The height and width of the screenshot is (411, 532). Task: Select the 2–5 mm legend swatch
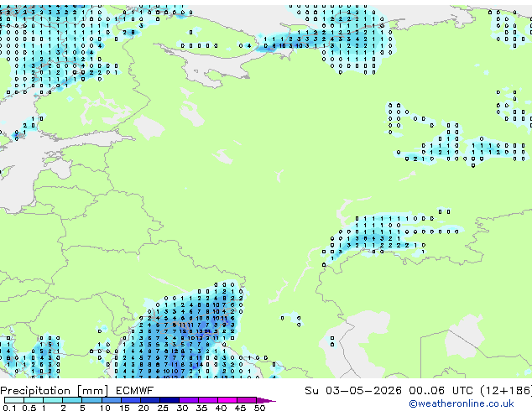pos(72,400)
